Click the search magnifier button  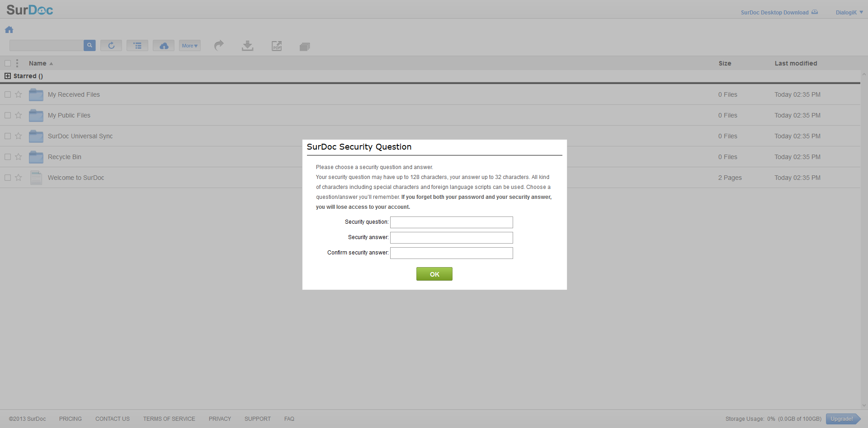90,45
